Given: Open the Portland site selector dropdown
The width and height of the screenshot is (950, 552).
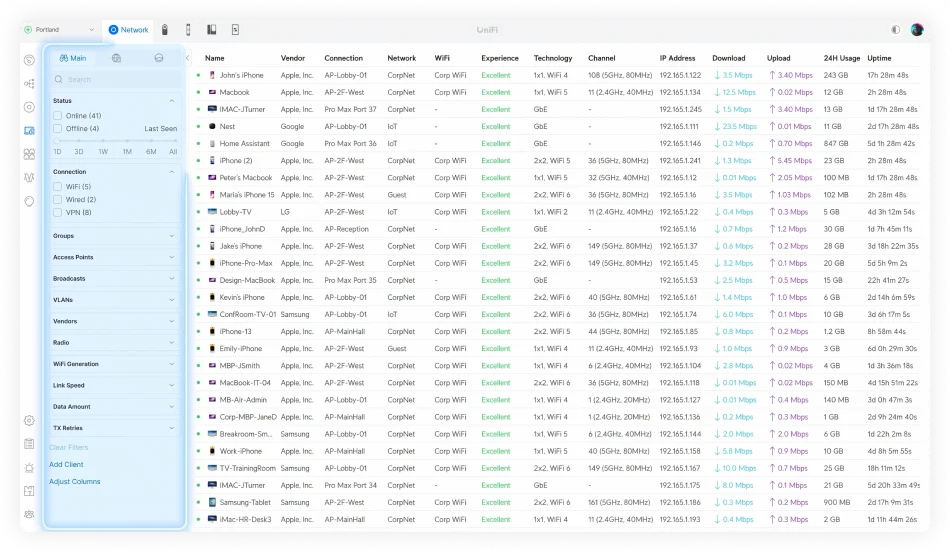Looking at the screenshot, I should tap(59, 30).
